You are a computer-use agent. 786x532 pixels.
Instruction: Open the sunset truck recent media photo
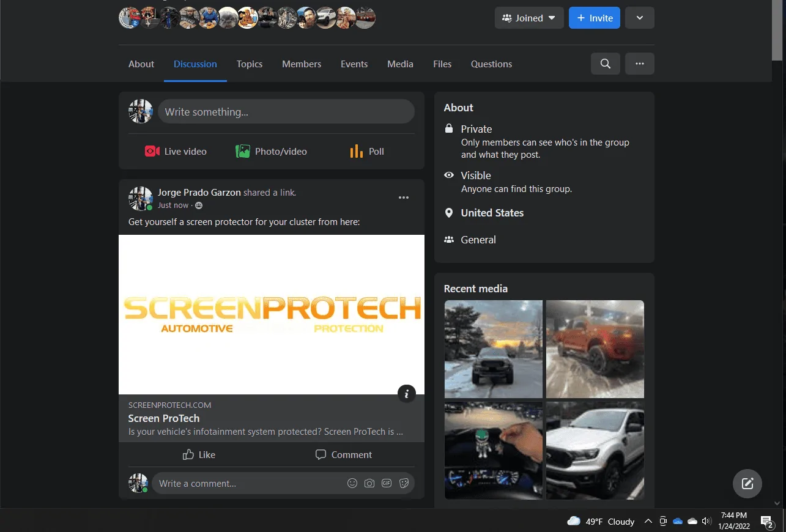coord(494,349)
